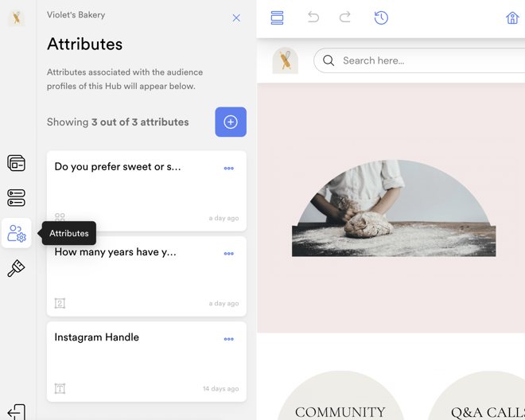This screenshot has width=525, height=420.
Task: Select the Attributes sidebar icon
Action: pos(17,233)
